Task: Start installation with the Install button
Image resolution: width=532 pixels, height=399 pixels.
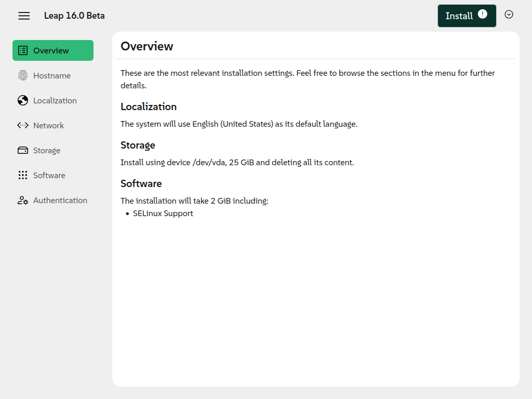Action: pyautogui.click(x=467, y=16)
